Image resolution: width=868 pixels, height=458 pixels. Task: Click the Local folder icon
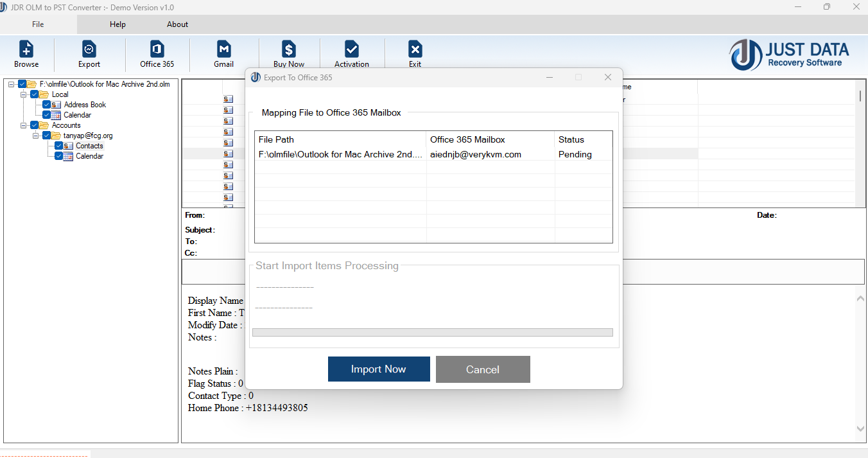click(x=44, y=94)
